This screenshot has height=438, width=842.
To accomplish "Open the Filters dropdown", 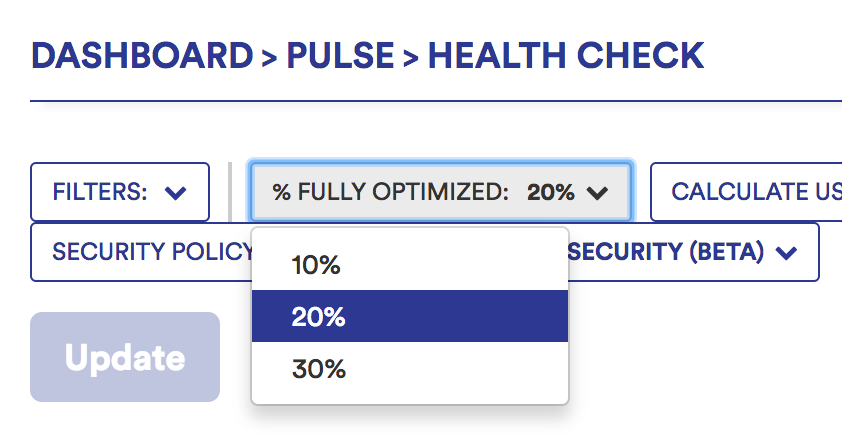I will click(x=120, y=192).
